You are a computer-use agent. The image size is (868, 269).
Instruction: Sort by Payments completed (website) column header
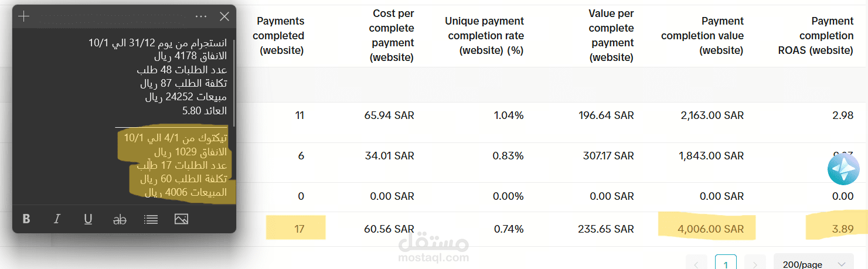[x=278, y=36]
